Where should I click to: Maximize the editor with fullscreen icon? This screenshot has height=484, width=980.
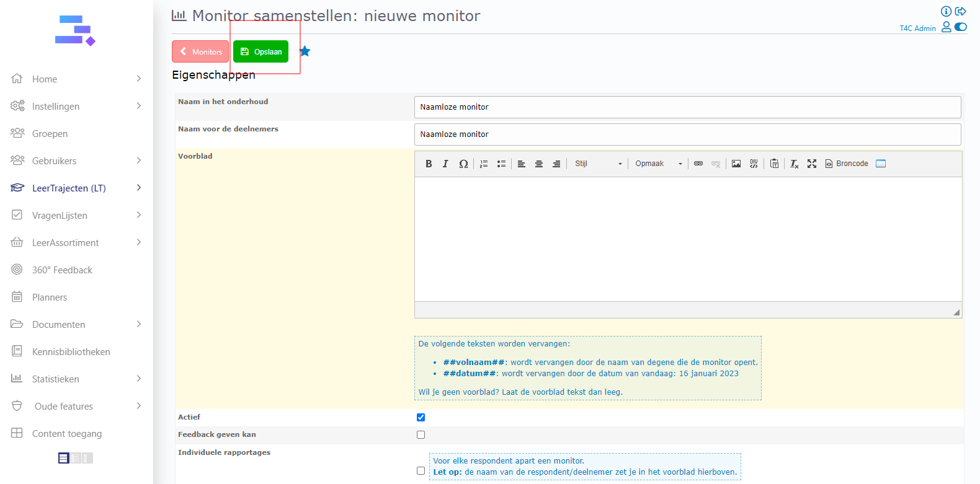(x=812, y=164)
